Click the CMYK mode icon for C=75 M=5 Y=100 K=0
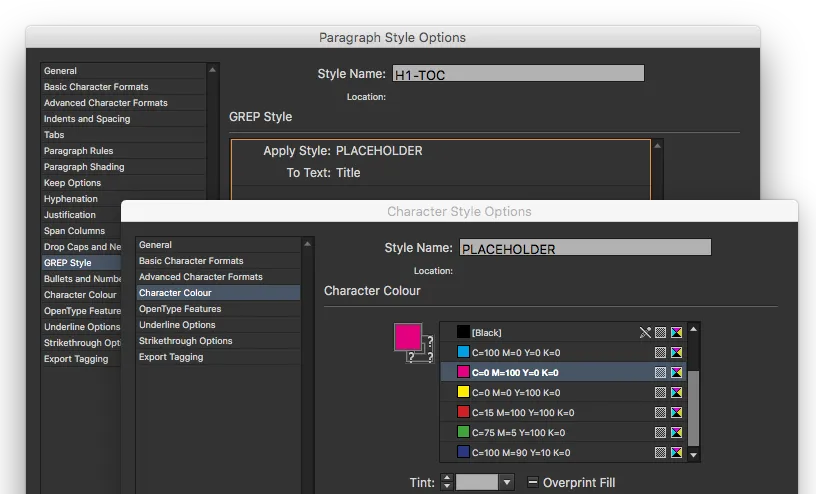This screenshot has width=816, height=494. 677,432
